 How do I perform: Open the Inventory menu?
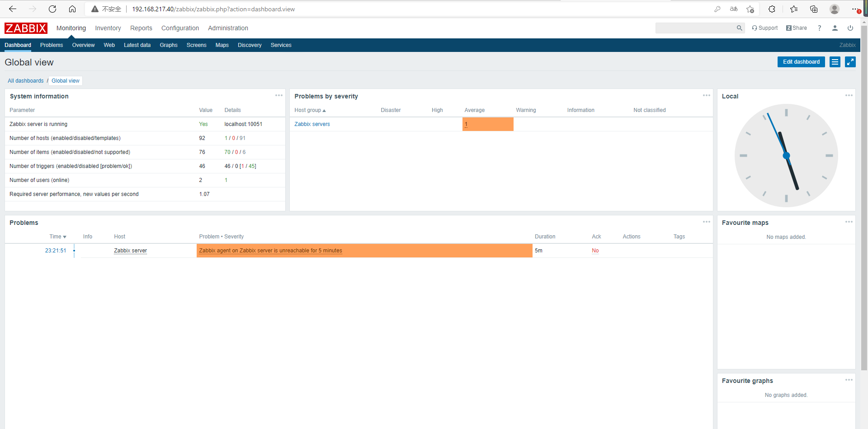pyautogui.click(x=108, y=28)
